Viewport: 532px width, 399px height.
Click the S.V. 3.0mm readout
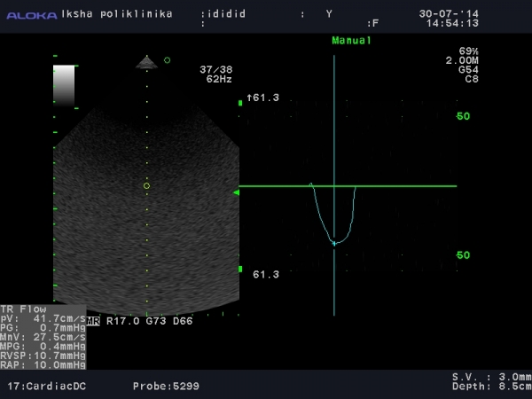coord(490,377)
